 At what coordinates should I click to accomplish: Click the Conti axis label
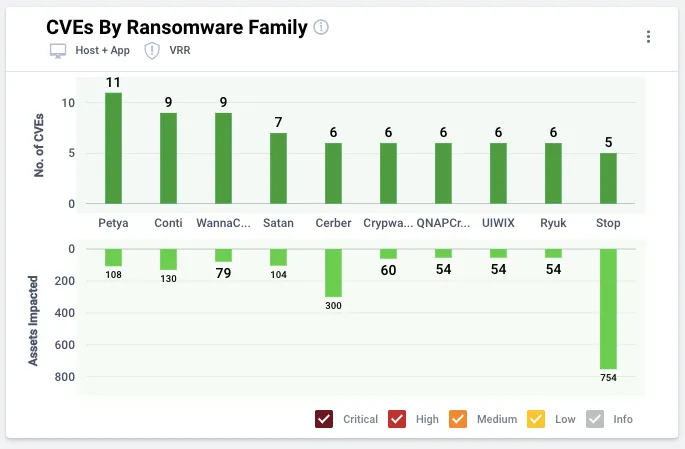tap(169, 223)
